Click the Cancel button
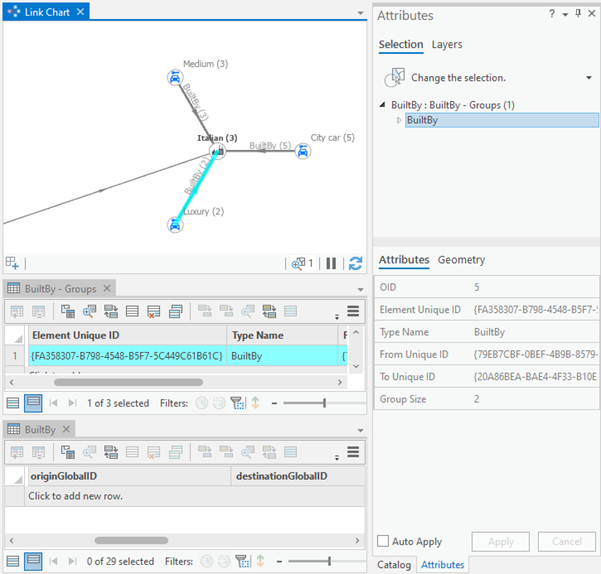The height and width of the screenshot is (574, 601). pyautogui.click(x=566, y=541)
